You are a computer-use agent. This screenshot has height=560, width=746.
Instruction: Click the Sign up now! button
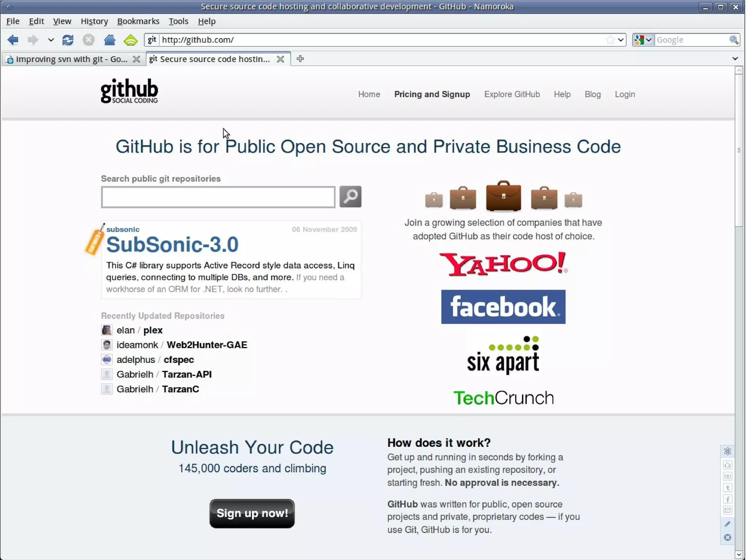click(x=252, y=513)
